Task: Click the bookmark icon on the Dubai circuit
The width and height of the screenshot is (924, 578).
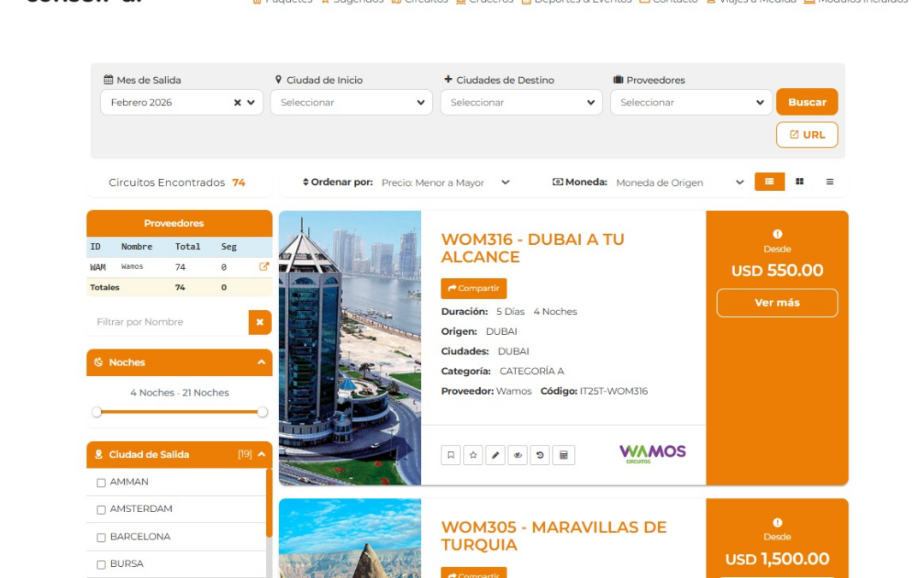Action: click(451, 456)
